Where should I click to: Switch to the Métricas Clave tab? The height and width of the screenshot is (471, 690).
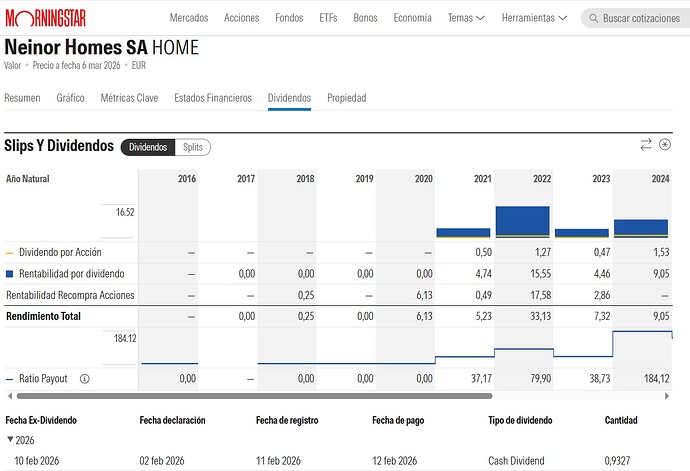coord(129,98)
